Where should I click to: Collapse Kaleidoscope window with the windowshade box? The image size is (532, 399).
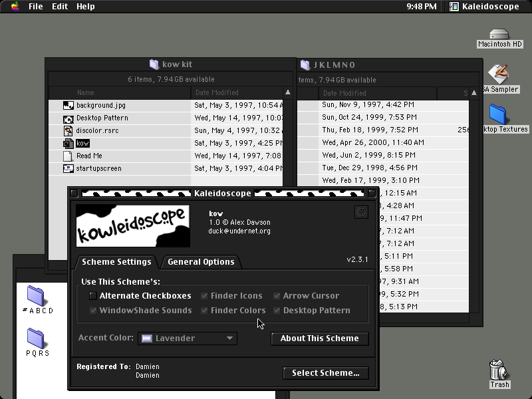[x=372, y=193]
